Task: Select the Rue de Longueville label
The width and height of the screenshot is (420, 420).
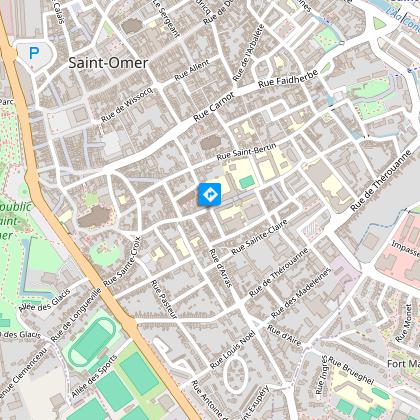Action: click(76, 315)
